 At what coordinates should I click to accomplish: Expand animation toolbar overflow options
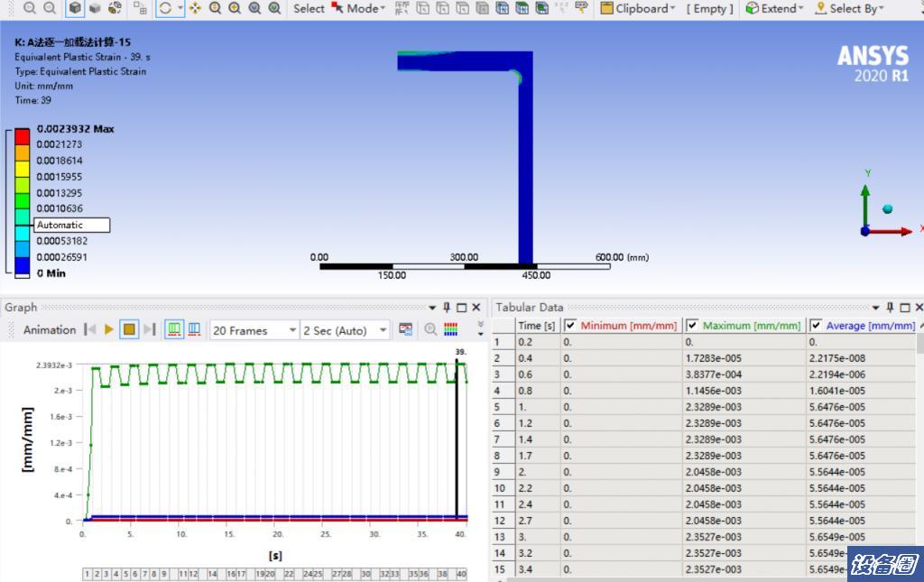(480, 329)
